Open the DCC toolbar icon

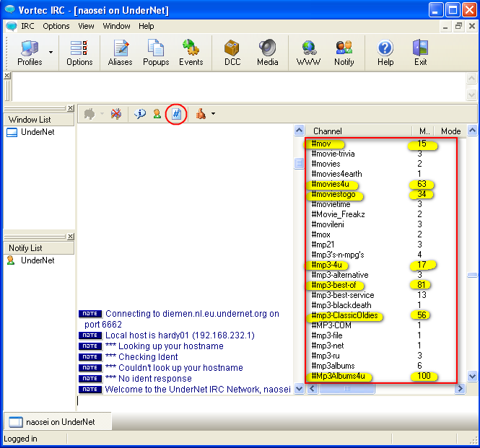click(232, 53)
